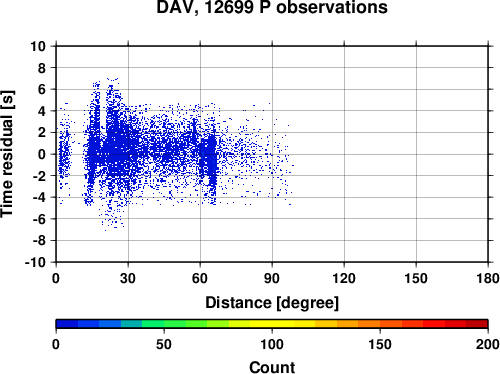Image resolution: width=500 pixels, height=374 pixels.
Task: Click the dark red colorbar segment at 200
Action: (x=477, y=324)
